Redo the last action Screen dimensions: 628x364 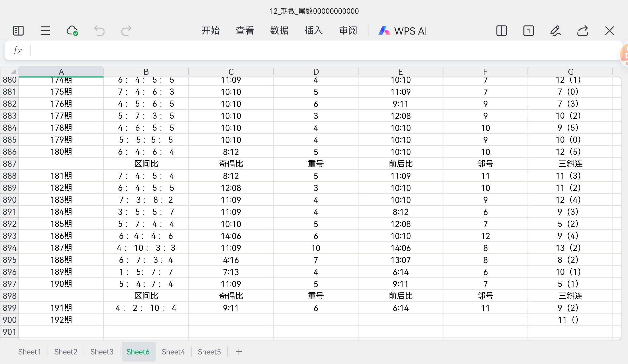click(x=126, y=31)
